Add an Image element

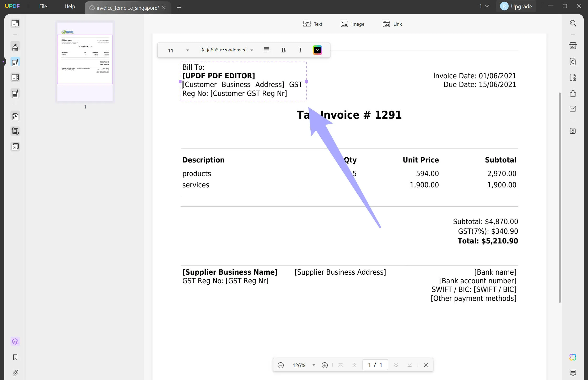tap(352, 24)
